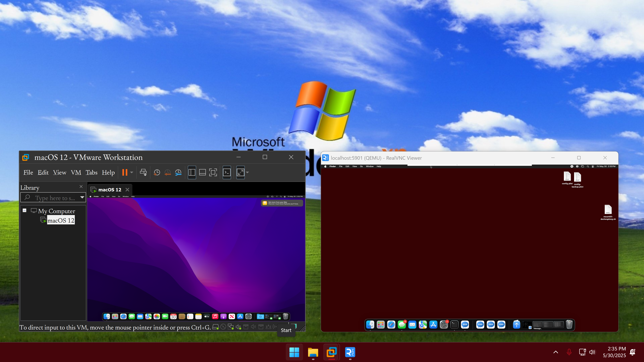Open the snapshot manager wrench icon

pos(178,172)
